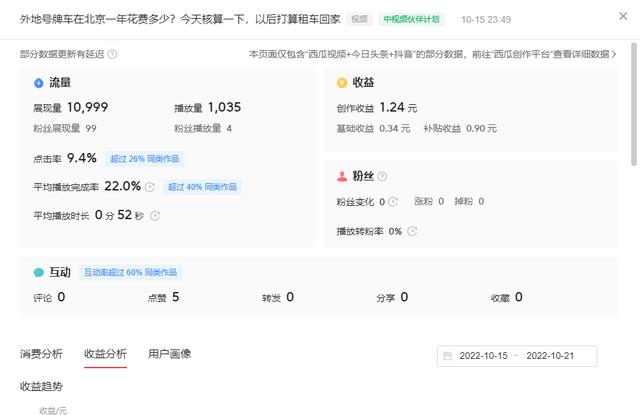This screenshot has width=640, height=415.
Task: Click 掉粉 0 text
Action: (469, 202)
